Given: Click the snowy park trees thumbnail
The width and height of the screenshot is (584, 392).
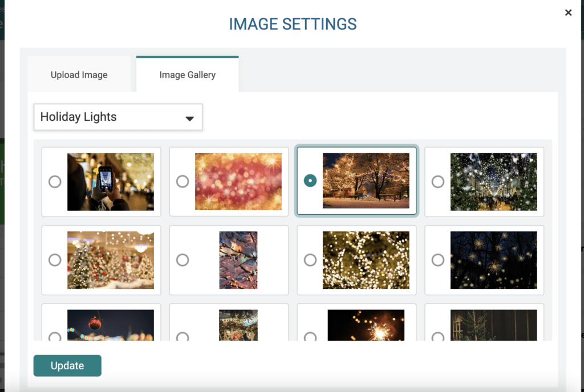Looking at the screenshot, I should [366, 181].
